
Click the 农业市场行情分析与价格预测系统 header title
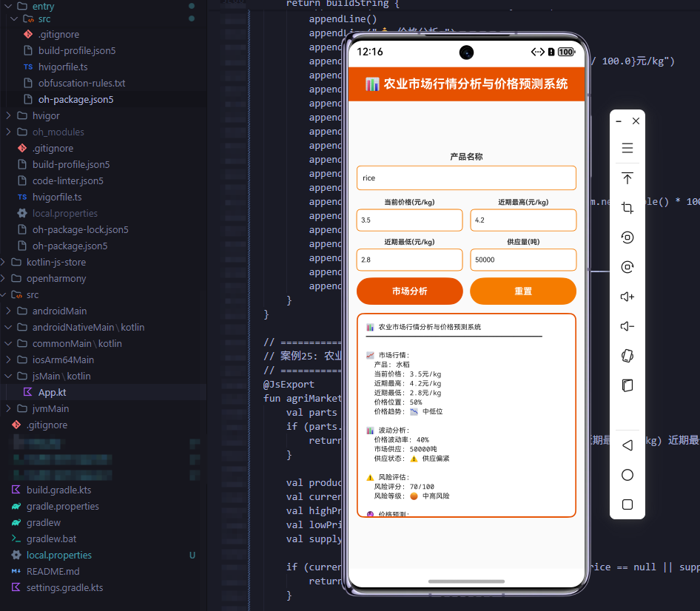click(476, 84)
